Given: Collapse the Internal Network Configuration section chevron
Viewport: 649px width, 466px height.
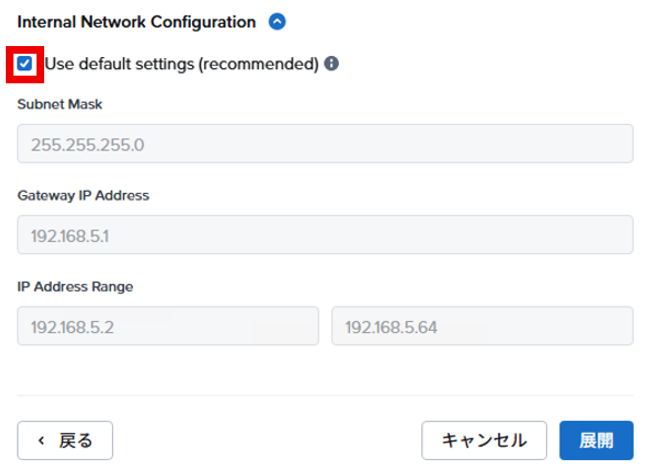Looking at the screenshot, I should pos(277,21).
